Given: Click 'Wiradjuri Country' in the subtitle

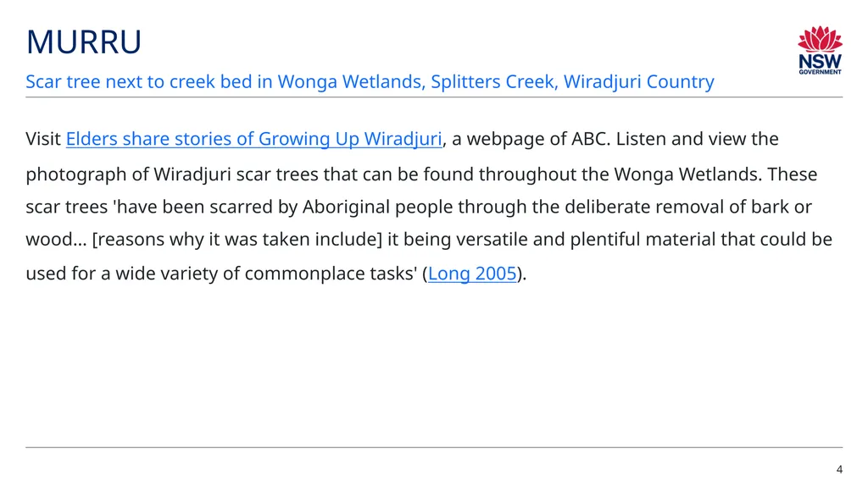Looking at the screenshot, I should (639, 81).
